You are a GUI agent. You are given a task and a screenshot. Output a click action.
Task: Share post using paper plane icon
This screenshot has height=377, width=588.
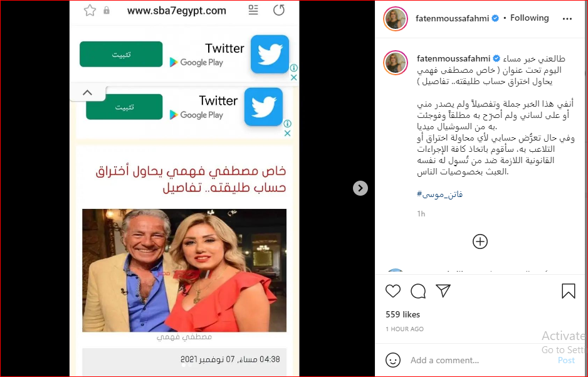coord(443,290)
